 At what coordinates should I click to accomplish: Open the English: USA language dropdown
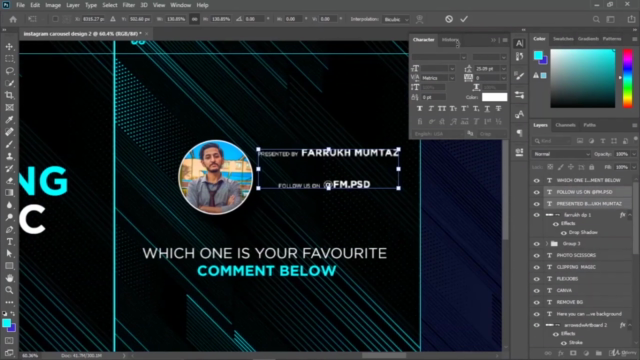(x=438, y=134)
